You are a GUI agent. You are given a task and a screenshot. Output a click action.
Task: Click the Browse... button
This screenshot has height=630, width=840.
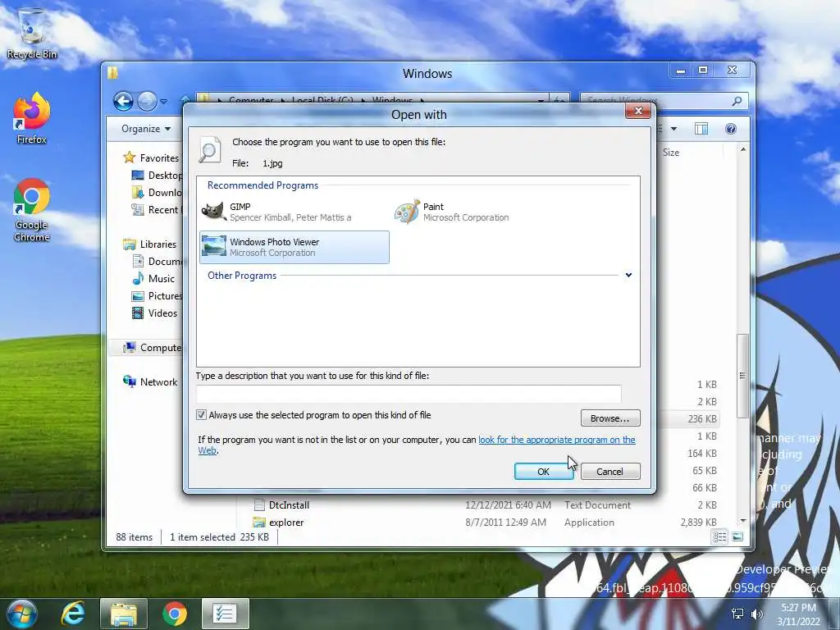pyautogui.click(x=610, y=418)
